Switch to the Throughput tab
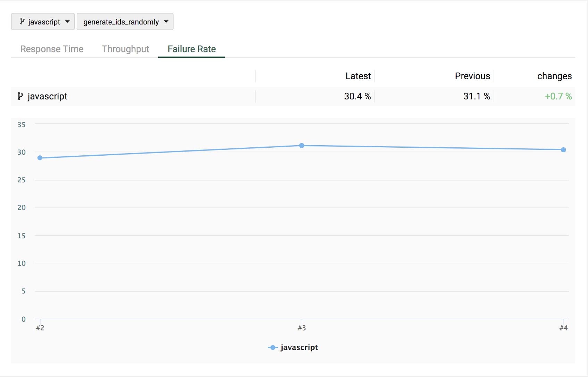Screen dimensions: 588x377 pyautogui.click(x=125, y=49)
